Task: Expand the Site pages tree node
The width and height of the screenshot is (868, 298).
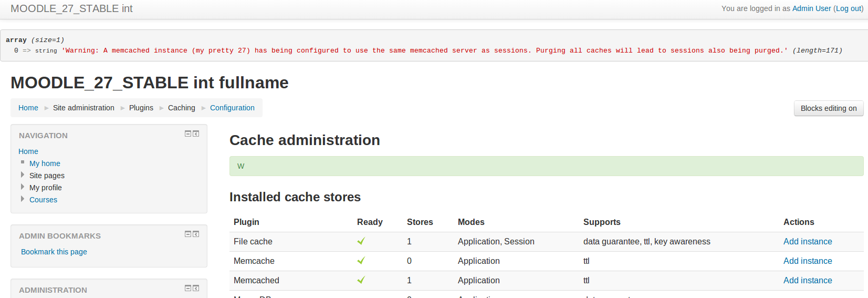Action: click(23, 175)
